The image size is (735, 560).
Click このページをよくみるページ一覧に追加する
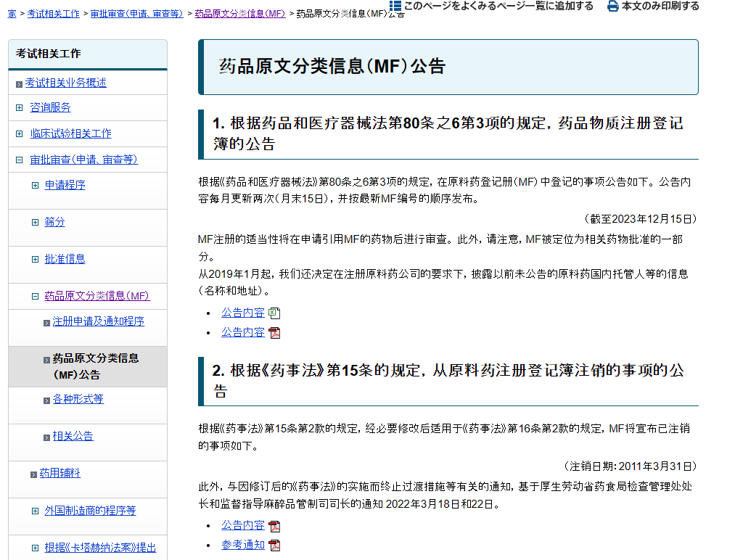point(498,6)
